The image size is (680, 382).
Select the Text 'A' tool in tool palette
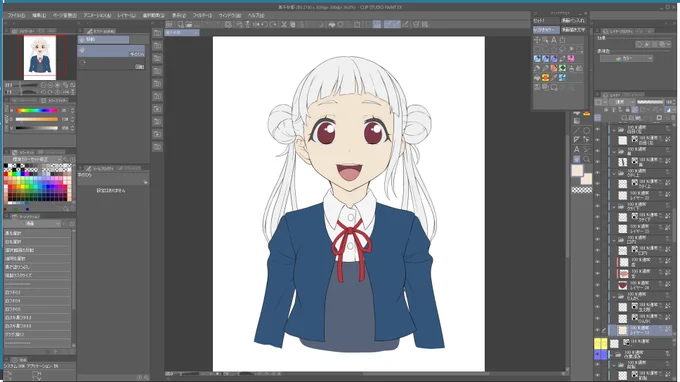coord(577,150)
